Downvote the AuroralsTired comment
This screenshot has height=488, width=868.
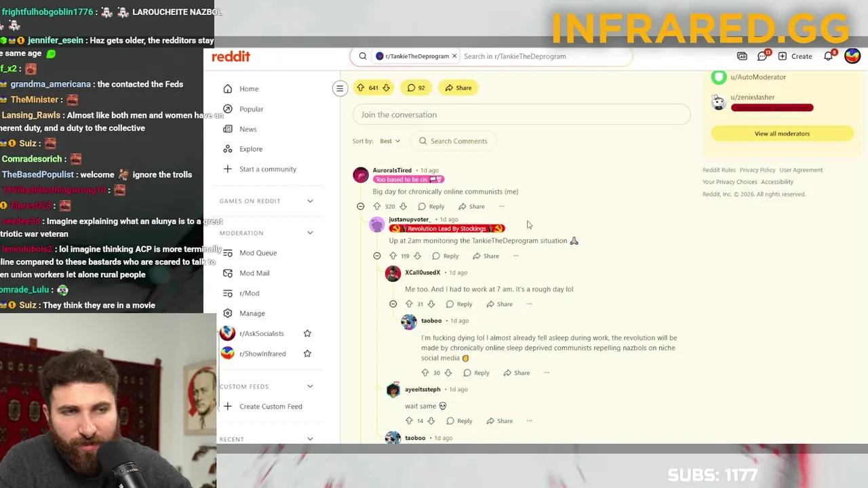tap(403, 207)
